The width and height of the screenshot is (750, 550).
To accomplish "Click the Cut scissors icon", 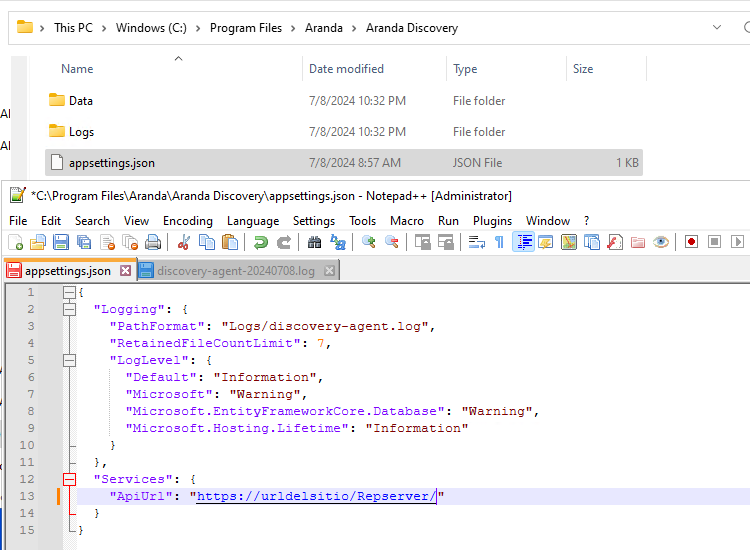I will click(x=184, y=242).
